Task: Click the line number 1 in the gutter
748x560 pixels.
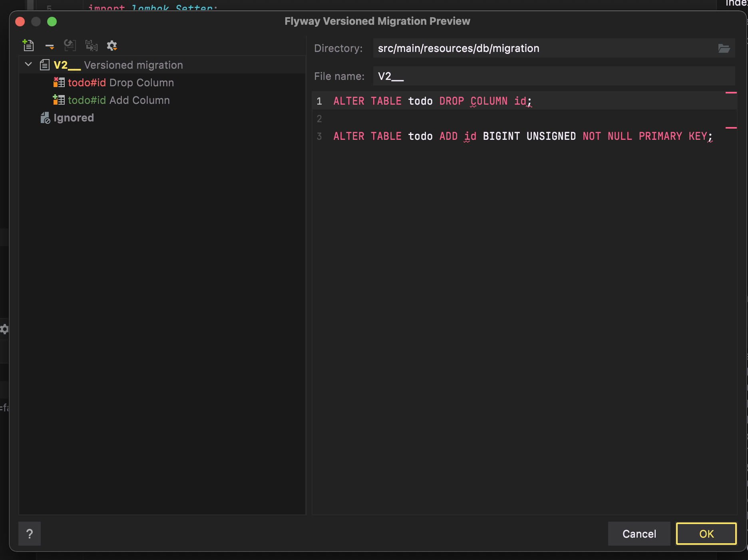Action: [x=319, y=101]
